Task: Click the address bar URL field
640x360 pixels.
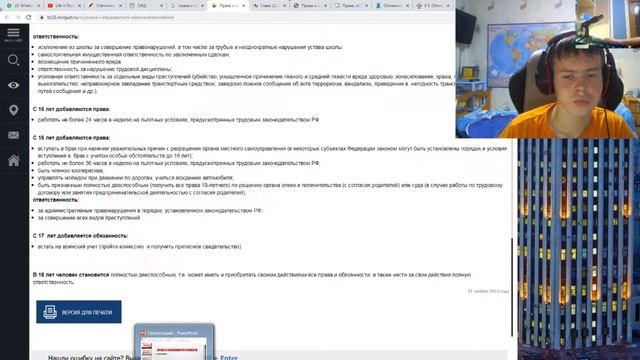Action: pos(245,18)
